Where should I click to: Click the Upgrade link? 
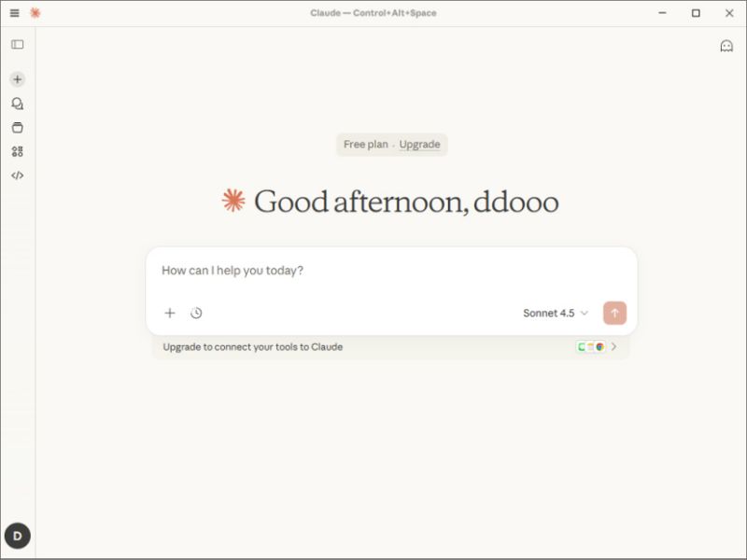point(419,145)
